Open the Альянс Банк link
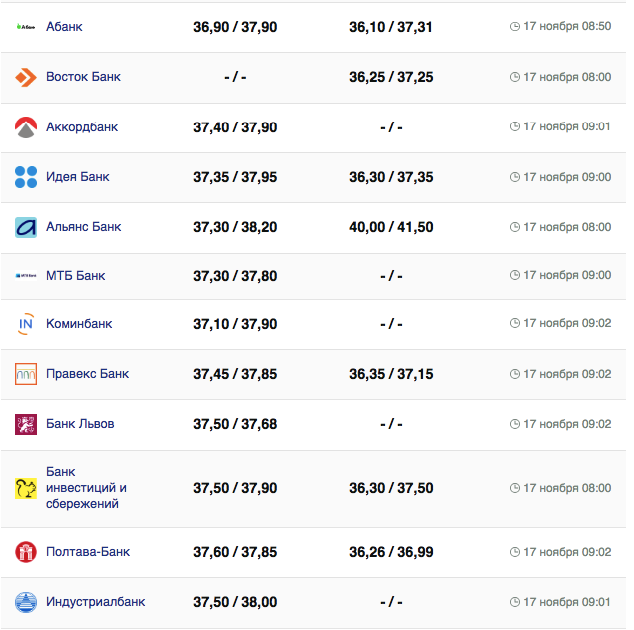Viewport: 634px width, 630px height. coord(83,227)
